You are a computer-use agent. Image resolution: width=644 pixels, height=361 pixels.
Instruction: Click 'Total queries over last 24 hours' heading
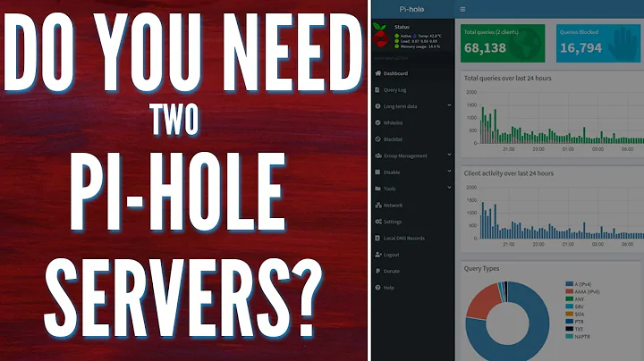[x=508, y=78]
